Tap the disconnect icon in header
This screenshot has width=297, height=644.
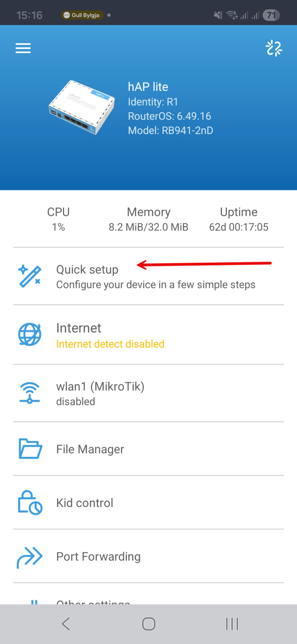point(274,48)
